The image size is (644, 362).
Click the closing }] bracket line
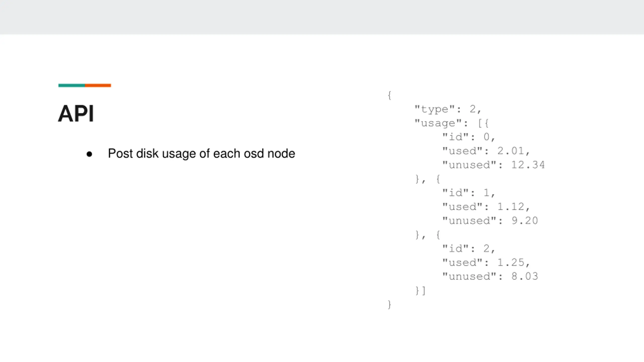pyautogui.click(x=420, y=291)
